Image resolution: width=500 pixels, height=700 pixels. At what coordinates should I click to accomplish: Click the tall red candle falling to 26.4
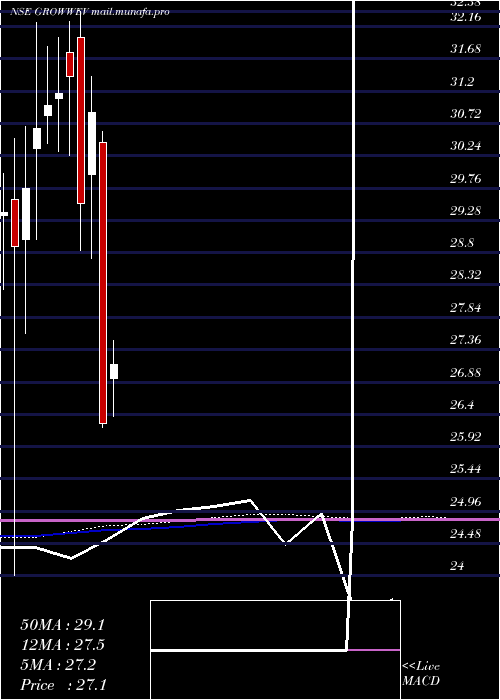click(x=103, y=283)
